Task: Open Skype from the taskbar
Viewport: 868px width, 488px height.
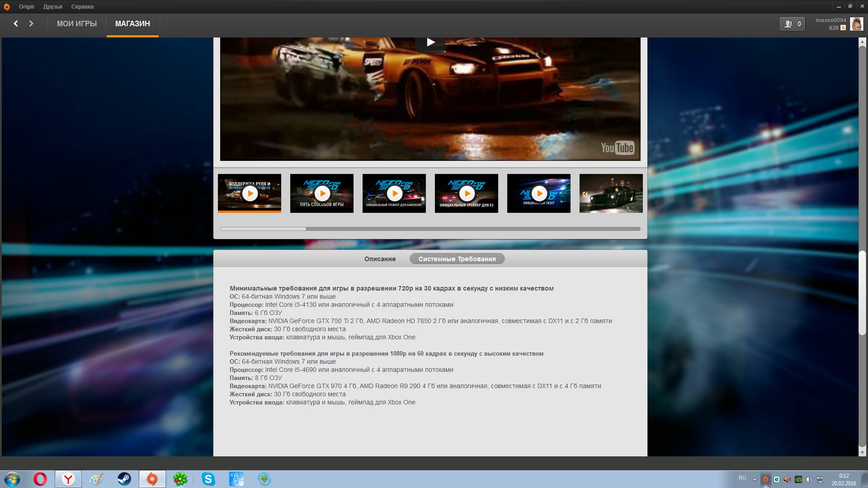Action: click(208, 479)
